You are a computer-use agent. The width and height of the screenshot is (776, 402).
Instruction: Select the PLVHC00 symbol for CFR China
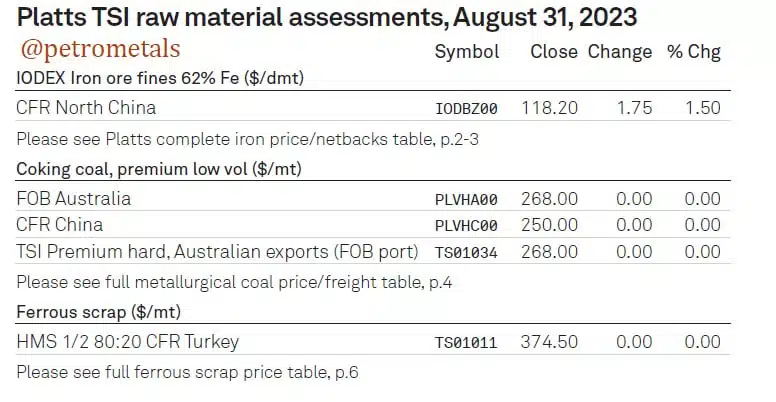click(466, 226)
